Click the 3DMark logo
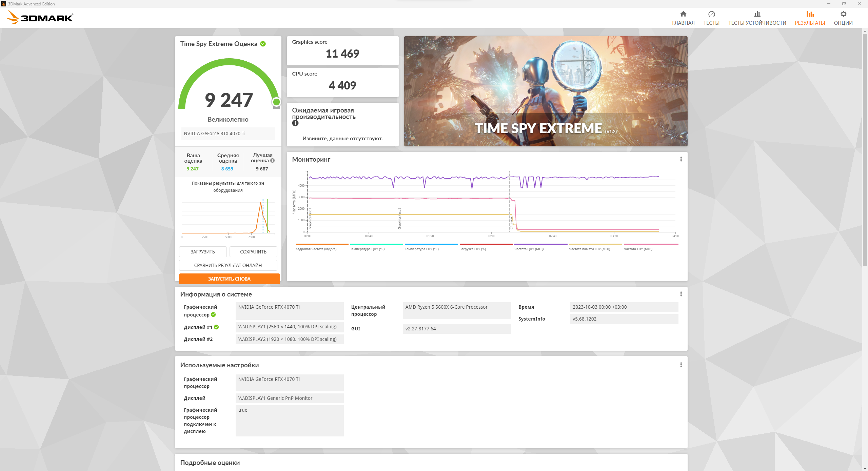868x471 pixels. click(x=40, y=17)
